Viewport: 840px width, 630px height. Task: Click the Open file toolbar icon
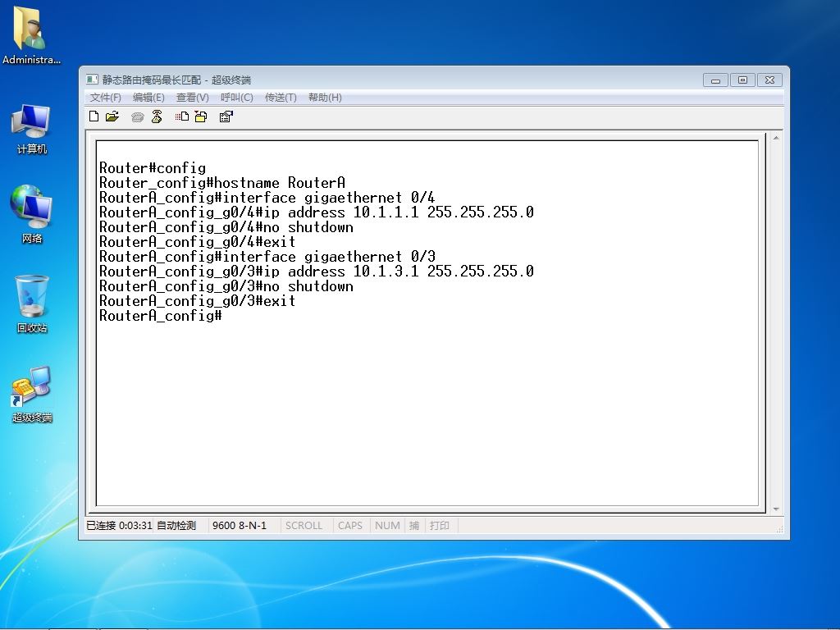[112, 116]
